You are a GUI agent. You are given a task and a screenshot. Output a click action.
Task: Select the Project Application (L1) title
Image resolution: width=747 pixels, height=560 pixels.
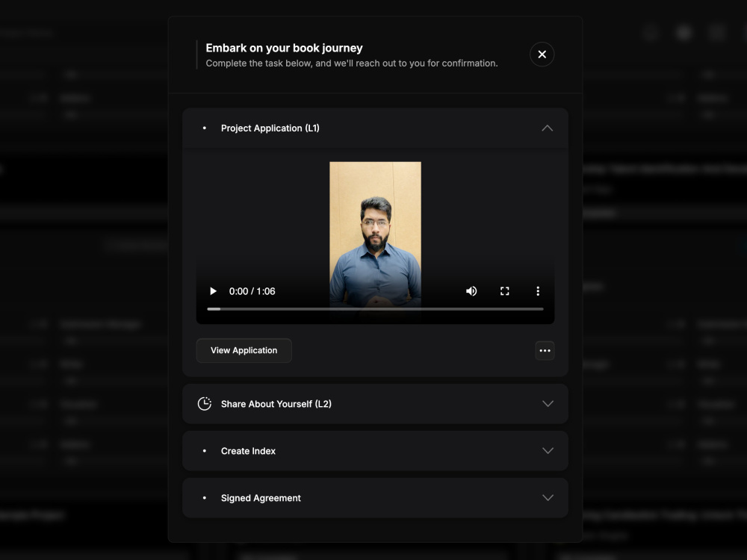(270, 128)
